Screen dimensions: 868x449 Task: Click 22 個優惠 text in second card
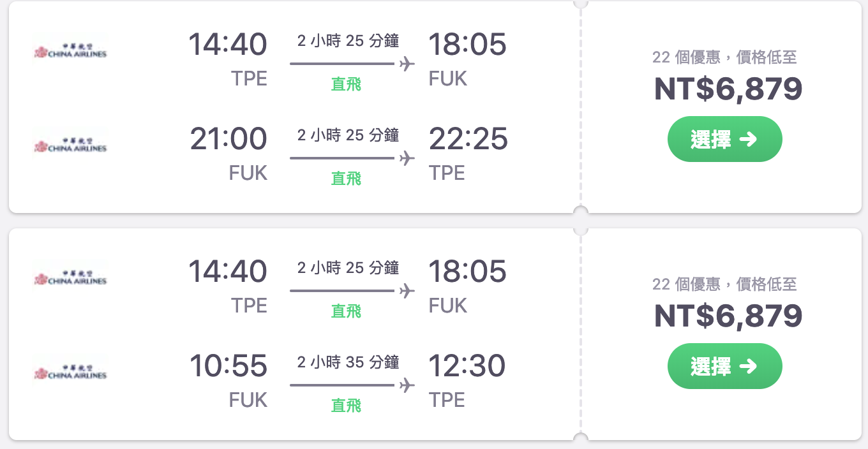click(686, 284)
